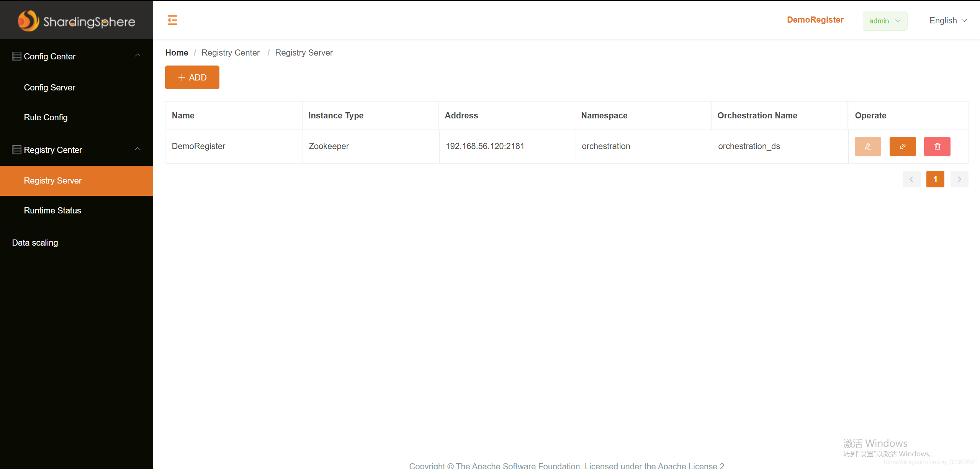The width and height of the screenshot is (980, 469).
Task: Go to the next page arrow
Action: [959, 179]
